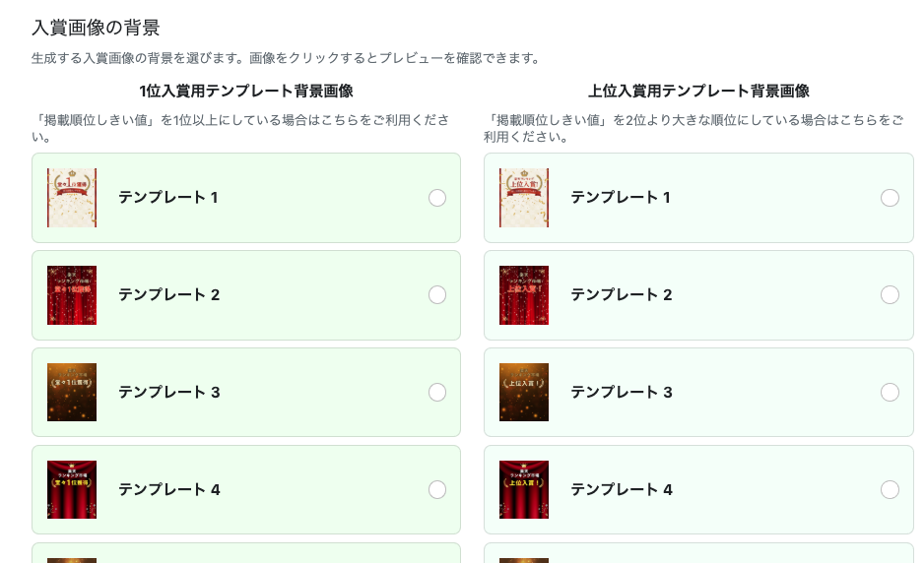
Task: Preview red curtain 1st-place Template 4 thumbnail
Action: (x=72, y=490)
